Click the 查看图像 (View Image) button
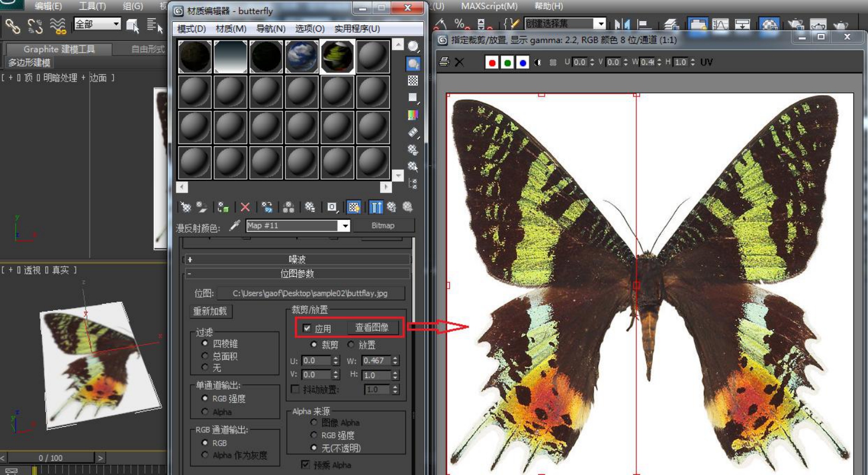The image size is (868, 475). (x=372, y=328)
